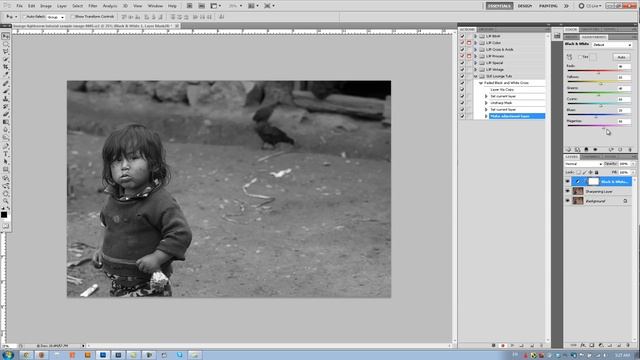Select the Eraser tool
Image resolution: width=640 pixels, height=360 pixels.
tap(5, 114)
